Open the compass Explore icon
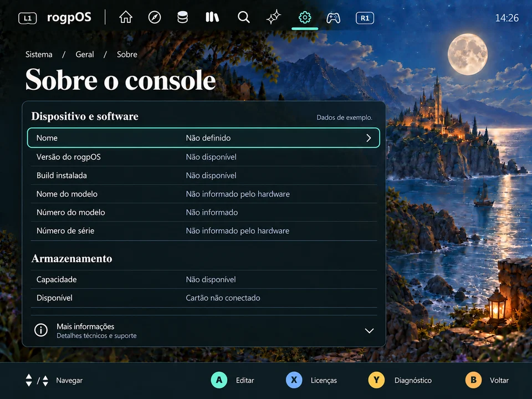 coord(155,17)
